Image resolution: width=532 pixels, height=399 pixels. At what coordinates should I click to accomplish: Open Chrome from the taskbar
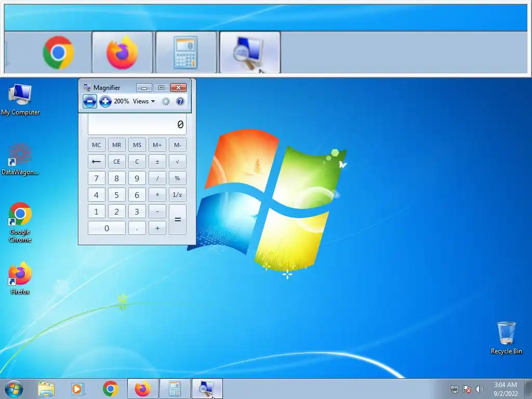(x=110, y=389)
